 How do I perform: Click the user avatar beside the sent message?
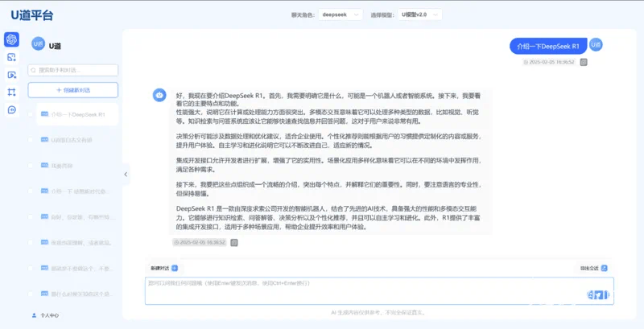[x=596, y=45]
